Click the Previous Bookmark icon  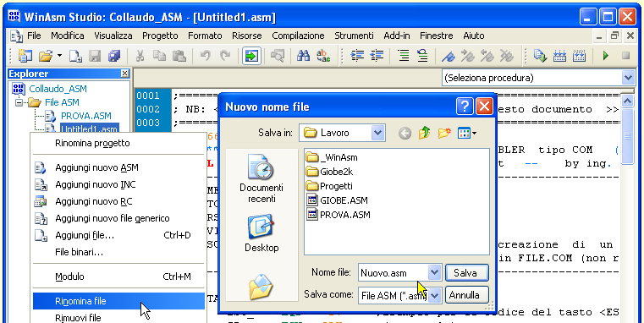[487, 56]
